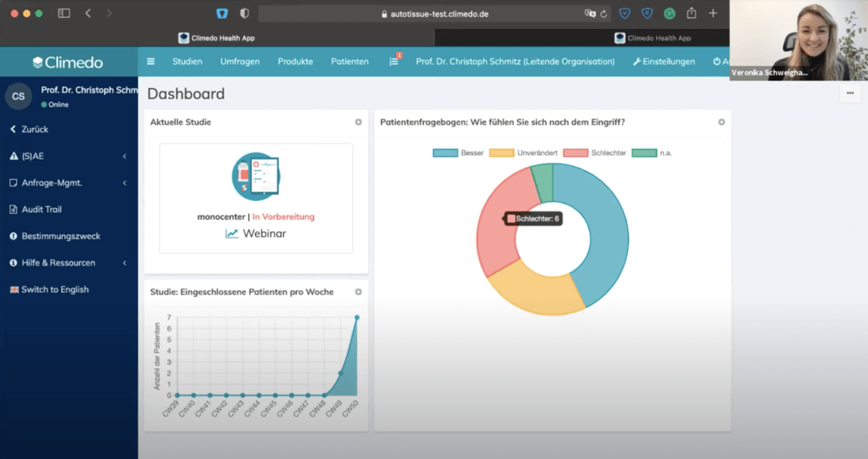Image resolution: width=868 pixels, height=459 pixels.
Task: Open the task list icon with red badge
Action: pos(394,60)
